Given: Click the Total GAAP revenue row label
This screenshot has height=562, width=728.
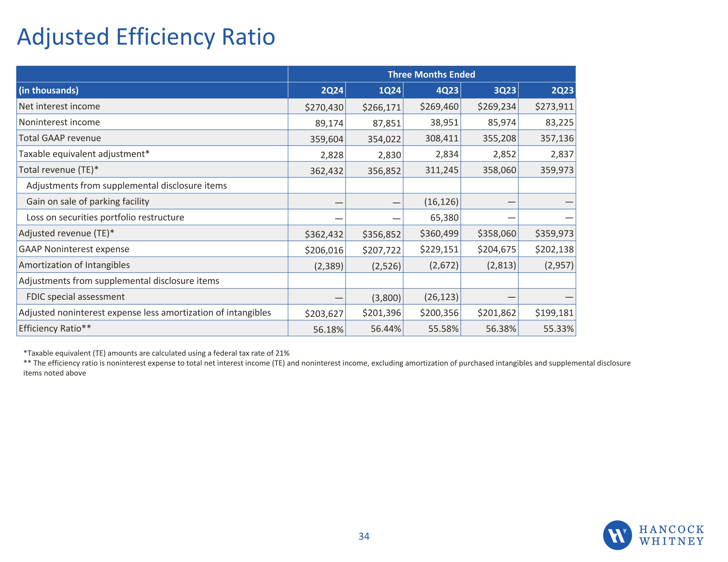Looking at the screenshot, I should click(x=60, y=138).
